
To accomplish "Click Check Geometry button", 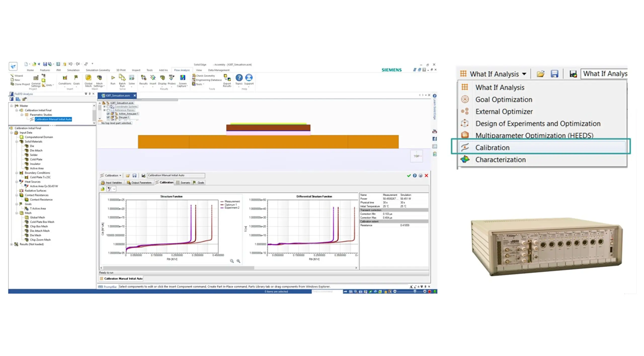I will [x=204, y=76].
